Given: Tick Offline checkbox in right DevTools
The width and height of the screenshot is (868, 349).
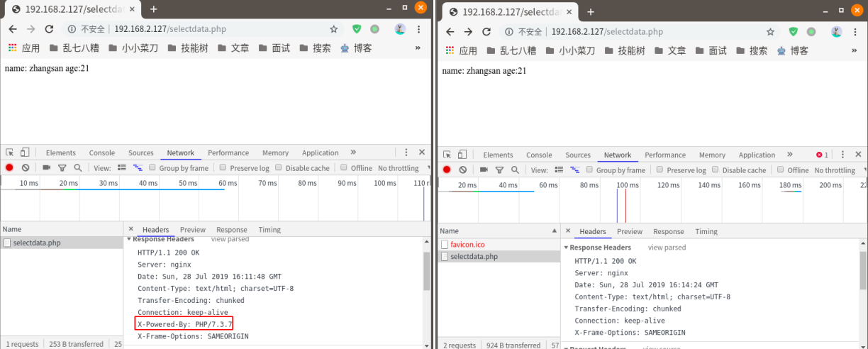Looking at the screenshot, I should pos(781,170).
